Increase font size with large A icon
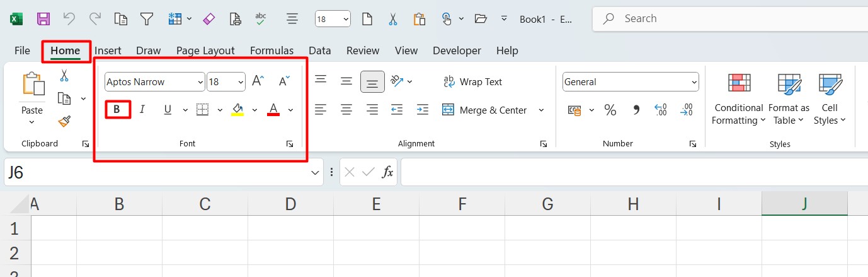Screen dimensions: 868x277 tap(258, 81)
